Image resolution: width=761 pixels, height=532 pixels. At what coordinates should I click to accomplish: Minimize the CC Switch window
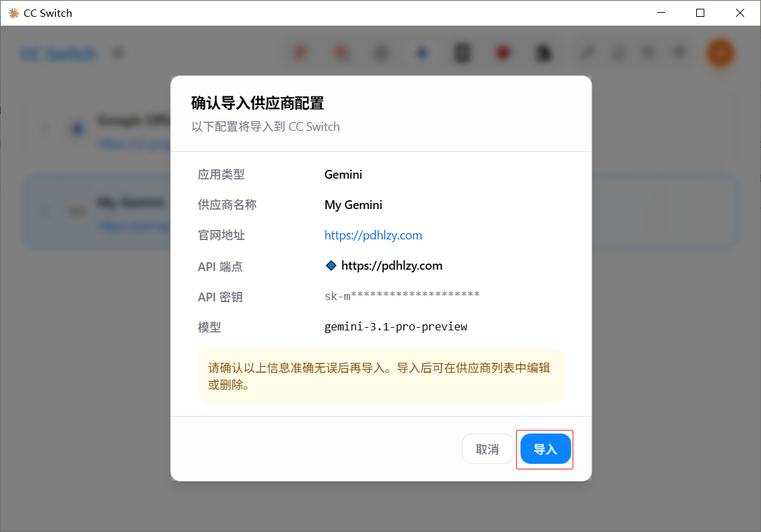[x=661, y=13]
